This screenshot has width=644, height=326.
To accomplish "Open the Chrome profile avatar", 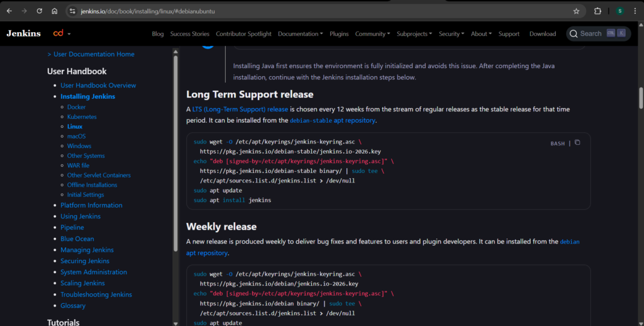I will [619, 11].
